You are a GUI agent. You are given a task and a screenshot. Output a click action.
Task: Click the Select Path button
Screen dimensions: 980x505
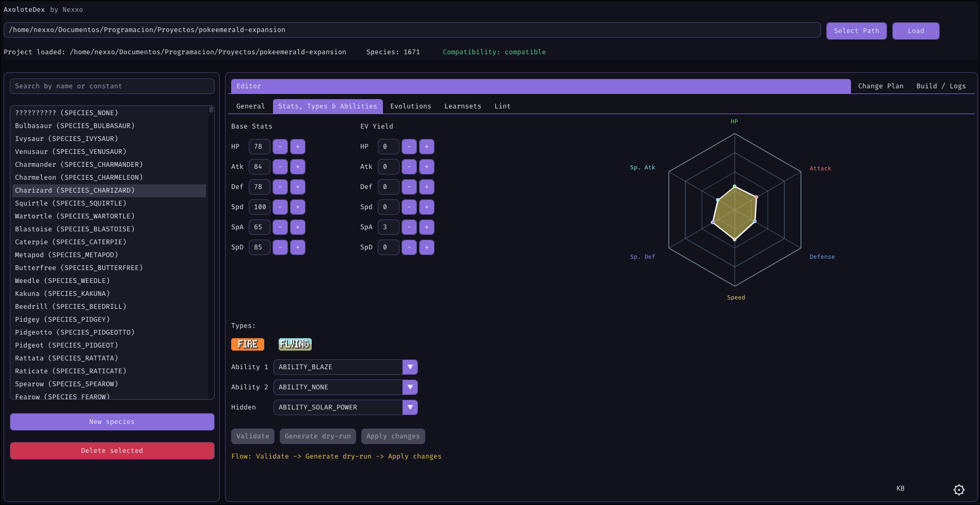pos(857,31)
